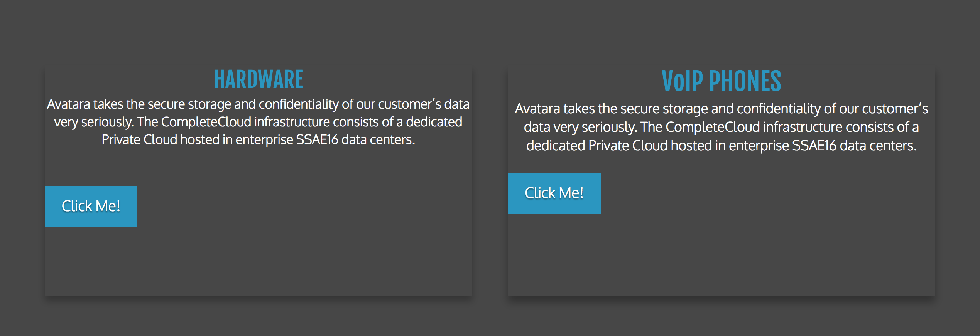Click the word Avatara in Hardware description
Screen dimensions: 980x336
coord(69,104)
